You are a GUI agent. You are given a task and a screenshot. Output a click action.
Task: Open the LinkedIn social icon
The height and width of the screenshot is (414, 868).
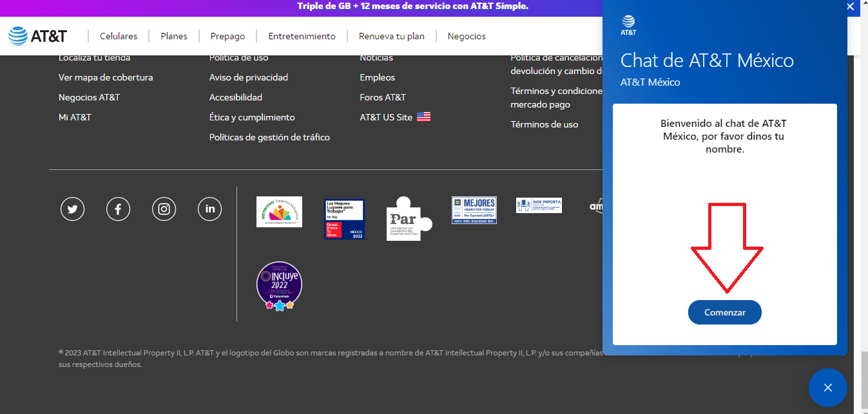(x=210, y=209)
